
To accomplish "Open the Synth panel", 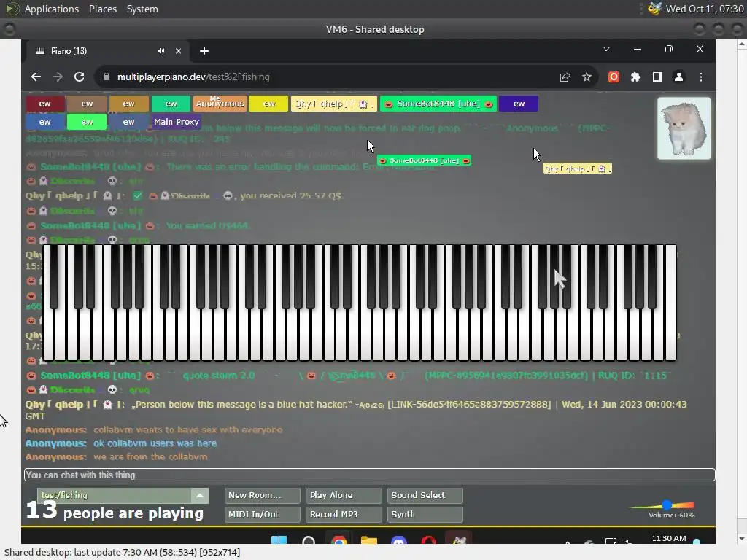I will [x=425, y=514].
